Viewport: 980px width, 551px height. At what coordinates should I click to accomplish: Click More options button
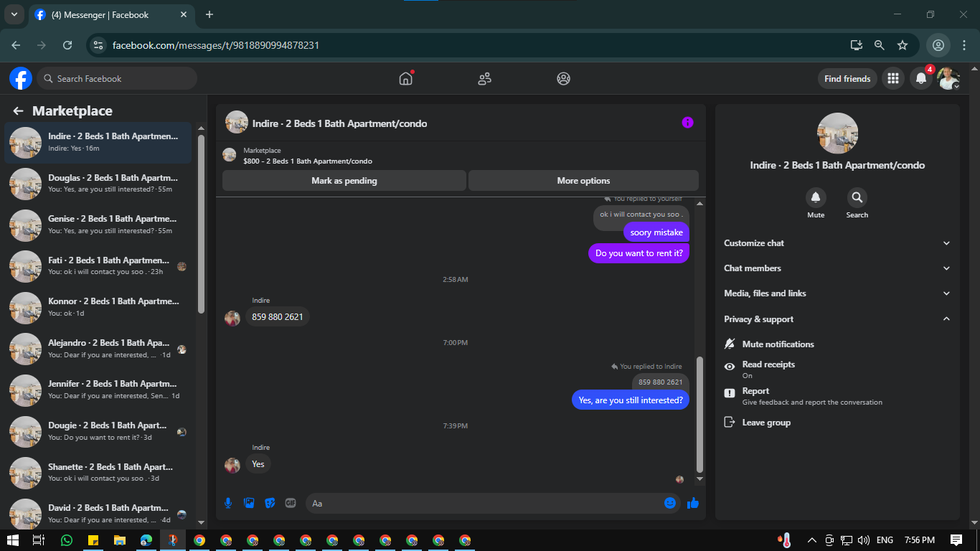(583, 181)
